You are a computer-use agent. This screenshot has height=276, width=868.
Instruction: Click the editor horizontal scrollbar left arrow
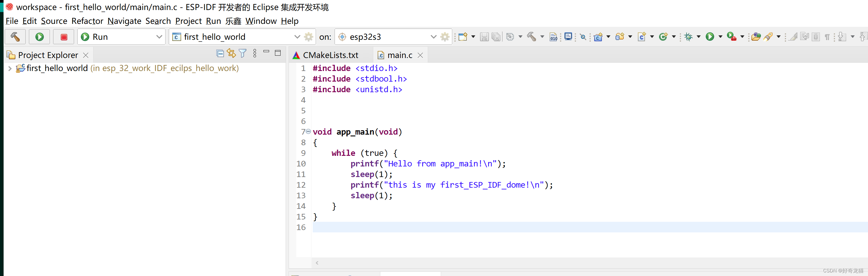317,263
